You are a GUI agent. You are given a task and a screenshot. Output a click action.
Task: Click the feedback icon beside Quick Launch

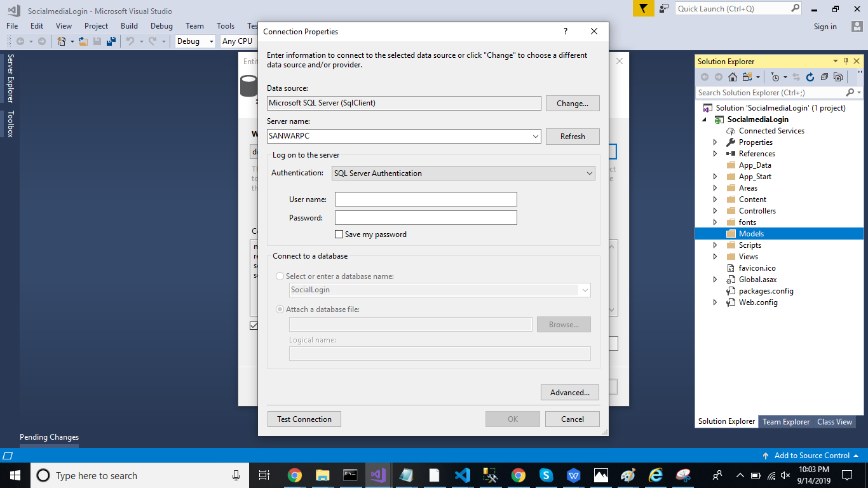tap(664, 8)
